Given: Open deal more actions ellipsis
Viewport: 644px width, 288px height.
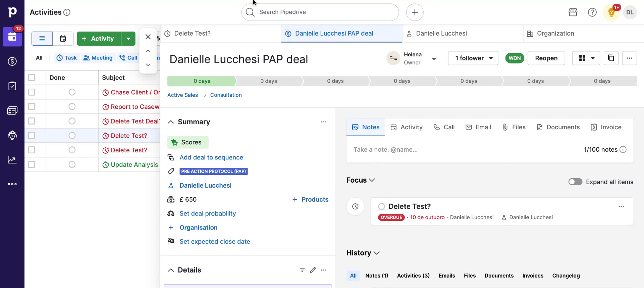Looking at the screenshot, I should pyautogui.click(x=629, y=58).
